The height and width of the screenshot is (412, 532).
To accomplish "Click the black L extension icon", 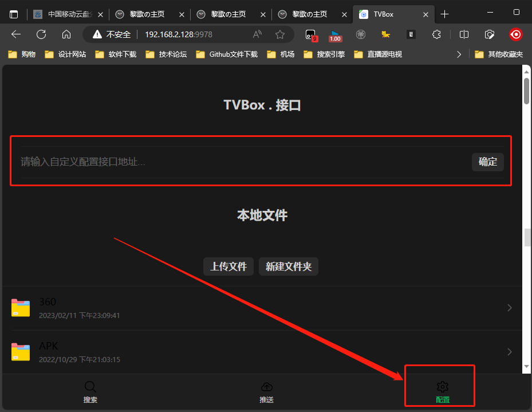I will click(x=411, y=34).
